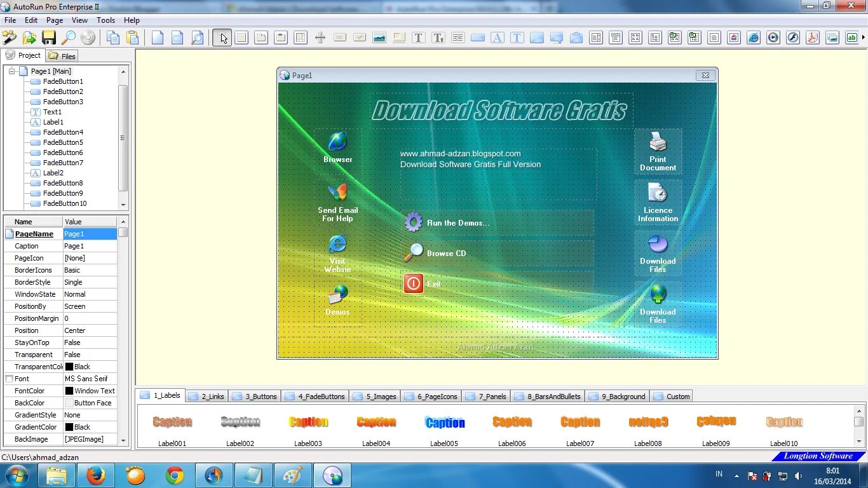Select the 'Licence Information' fade button
Viewport: 868px width, 488px height.
pyautogui.click(x=658, y=202)
